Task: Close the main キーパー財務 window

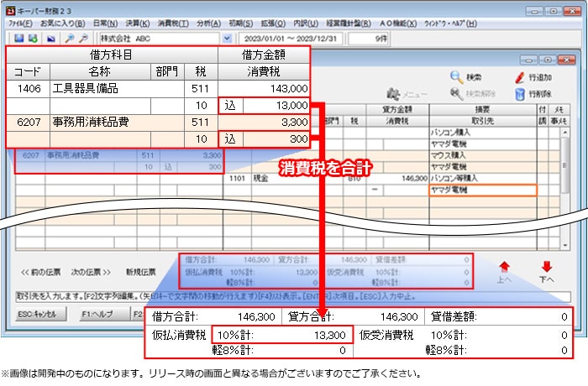Action: point(573,11)
